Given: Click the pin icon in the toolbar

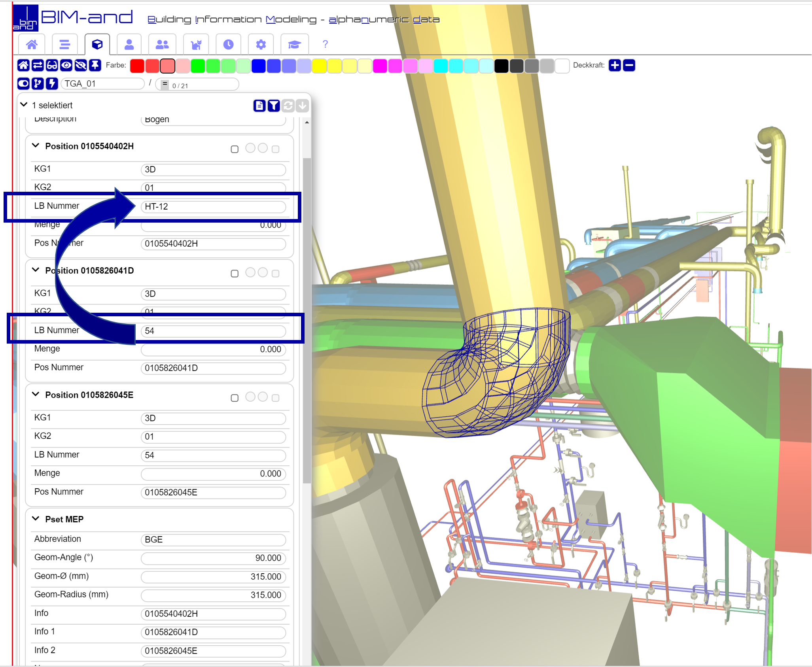Looking at the screenshot, I should (x=95, y=66).
